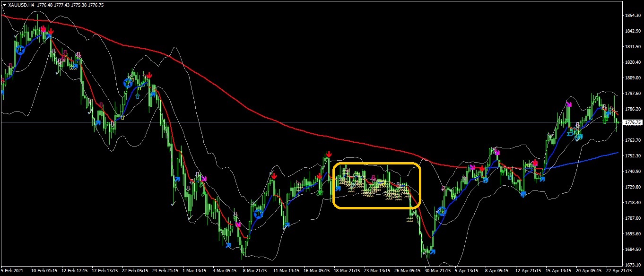This screenshot has width=644, height=276.
Task: Click the 1707.00 price scale label
Action: (x=632, y=218)
